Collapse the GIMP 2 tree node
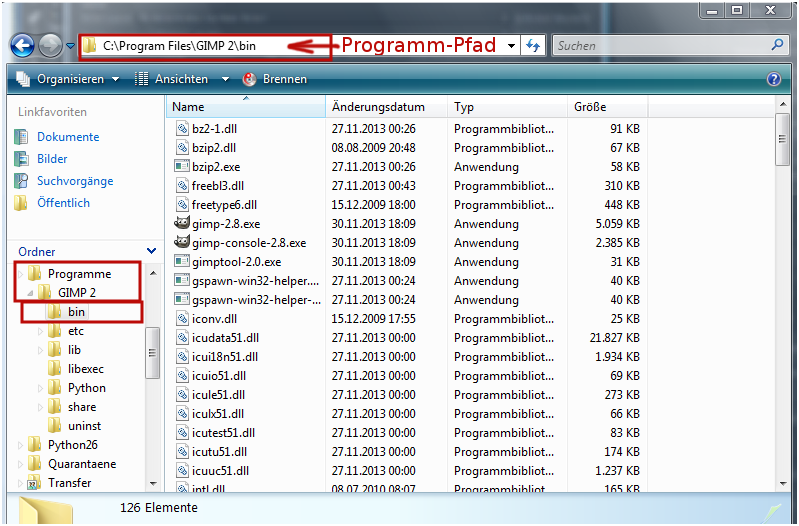This screenshot has height=526, width=799. [30, 293]
